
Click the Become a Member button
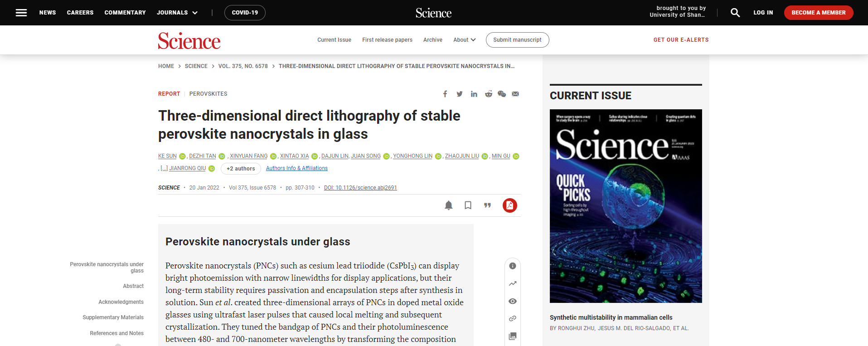(819, 13)
